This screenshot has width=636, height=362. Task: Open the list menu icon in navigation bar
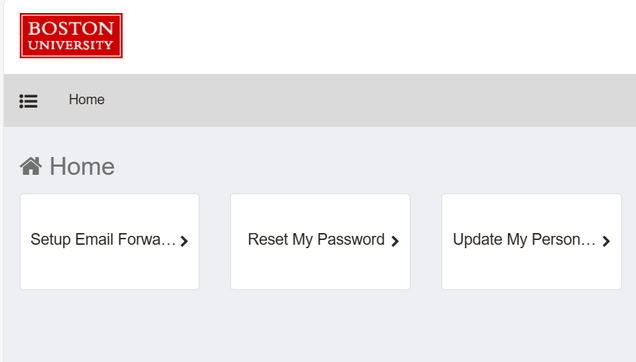[x=28, y=101]
